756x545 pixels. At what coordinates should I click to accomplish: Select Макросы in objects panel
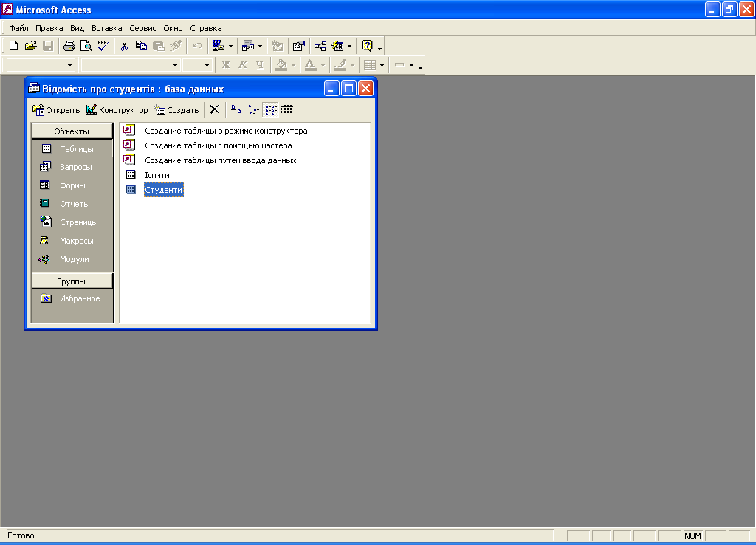pos(72,240)
